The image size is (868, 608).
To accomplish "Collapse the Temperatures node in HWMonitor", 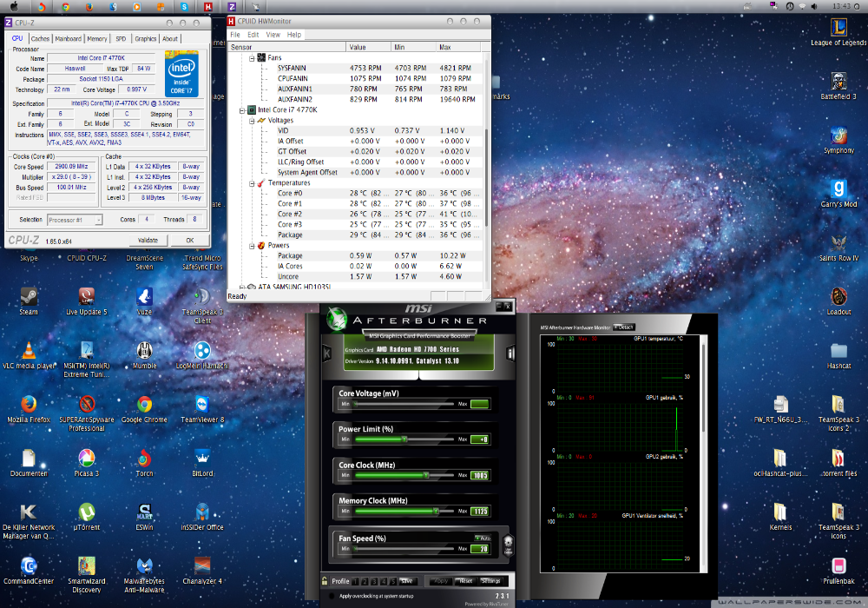I will 252,183.
